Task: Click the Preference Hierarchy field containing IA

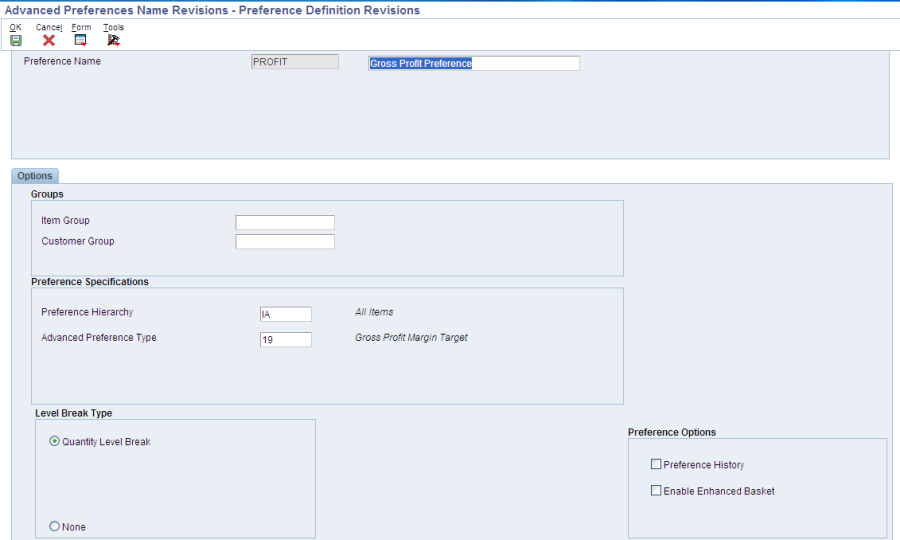Action: [286, 314]
